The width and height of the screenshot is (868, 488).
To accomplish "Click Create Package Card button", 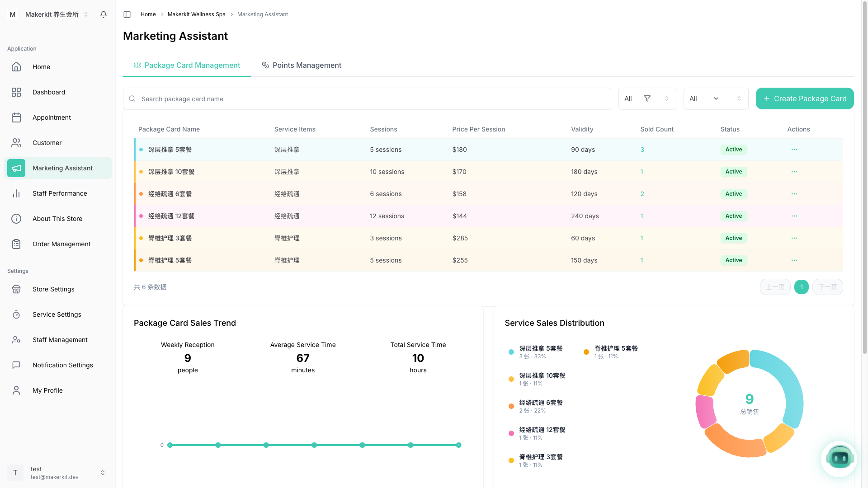I will coord(805,99).
